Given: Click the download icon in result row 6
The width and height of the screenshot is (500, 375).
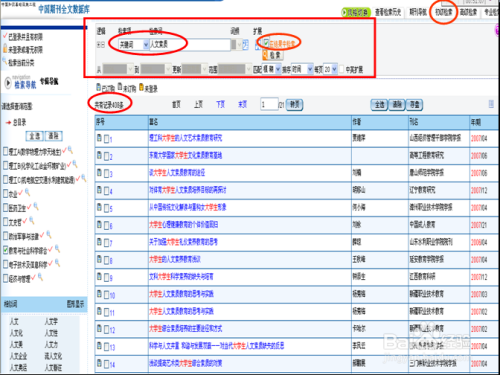Looking at the screenshot, I should tap(99, 224).
